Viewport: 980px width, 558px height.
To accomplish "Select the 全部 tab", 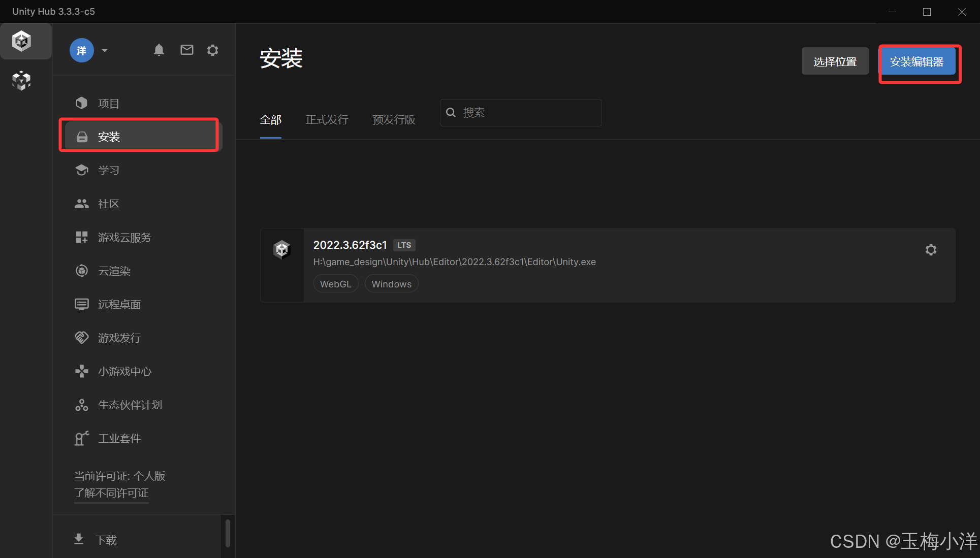I will click(270, 120).
